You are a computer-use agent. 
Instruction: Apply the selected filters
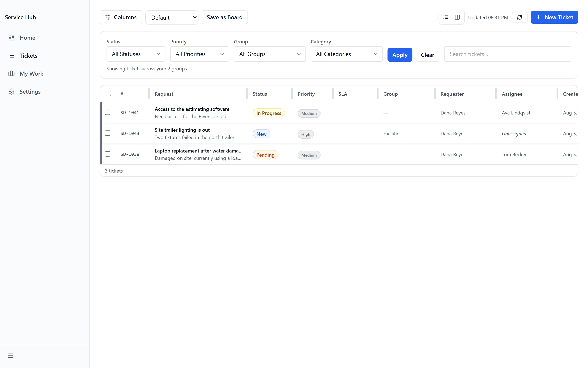400,55
